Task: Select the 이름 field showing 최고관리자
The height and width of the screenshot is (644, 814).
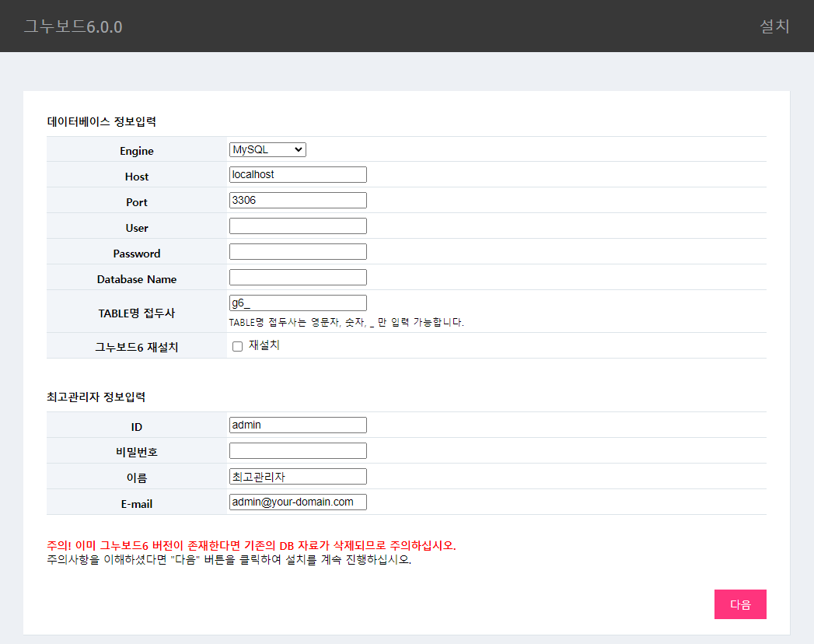Action: (298, 477)
